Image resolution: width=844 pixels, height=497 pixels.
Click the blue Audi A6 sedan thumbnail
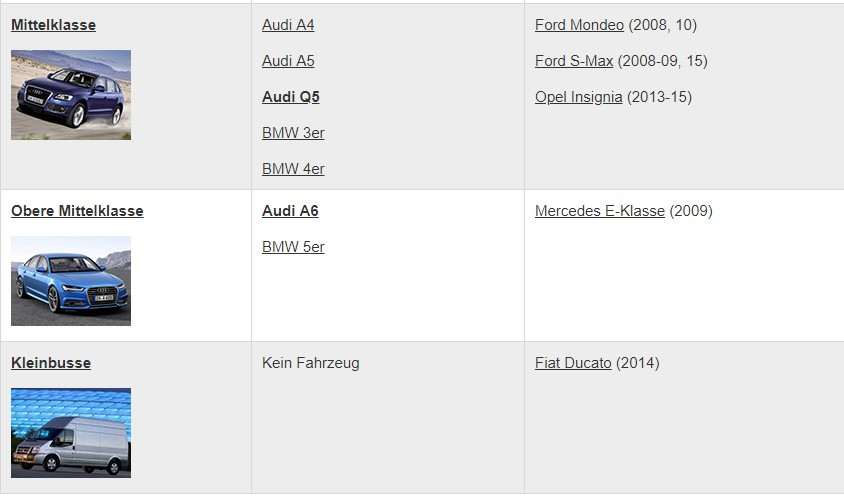(71, 281)
